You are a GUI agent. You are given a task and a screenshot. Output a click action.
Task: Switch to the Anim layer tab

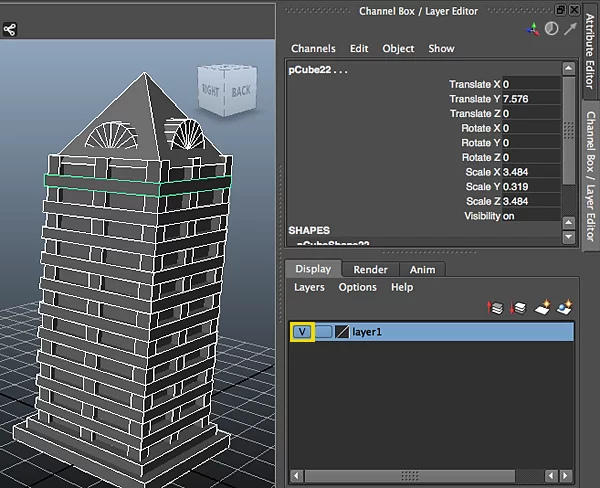pos(422,269)
